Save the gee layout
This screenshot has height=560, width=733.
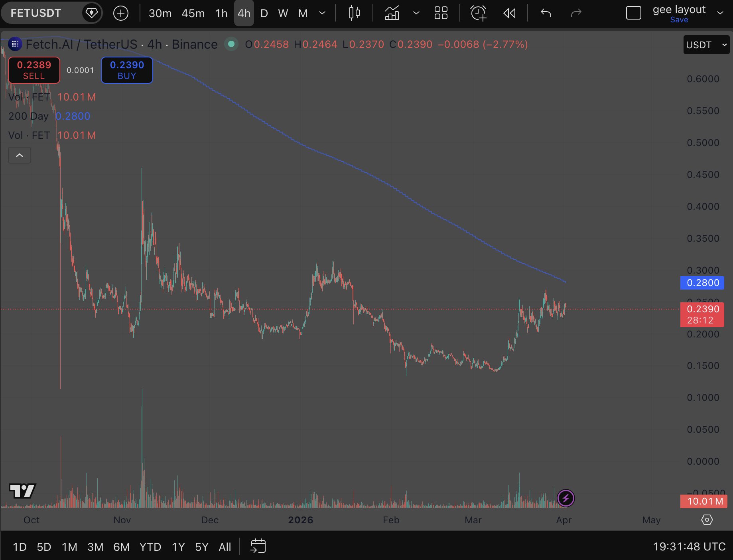(x=679, y=20)
